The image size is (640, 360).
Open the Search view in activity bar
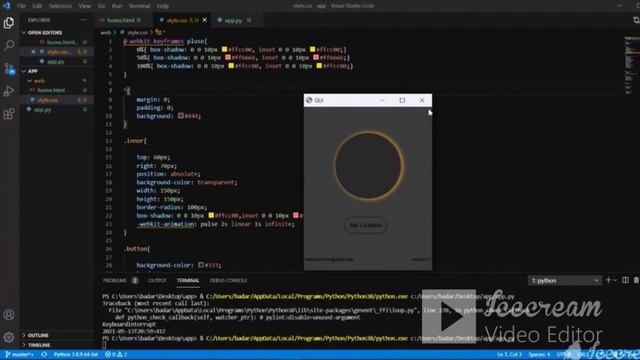tap(9, 45)
